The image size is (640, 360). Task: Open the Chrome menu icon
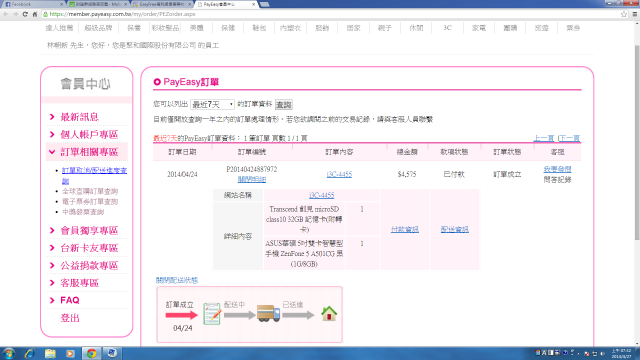pyautogui.click(x=635, y=14)
